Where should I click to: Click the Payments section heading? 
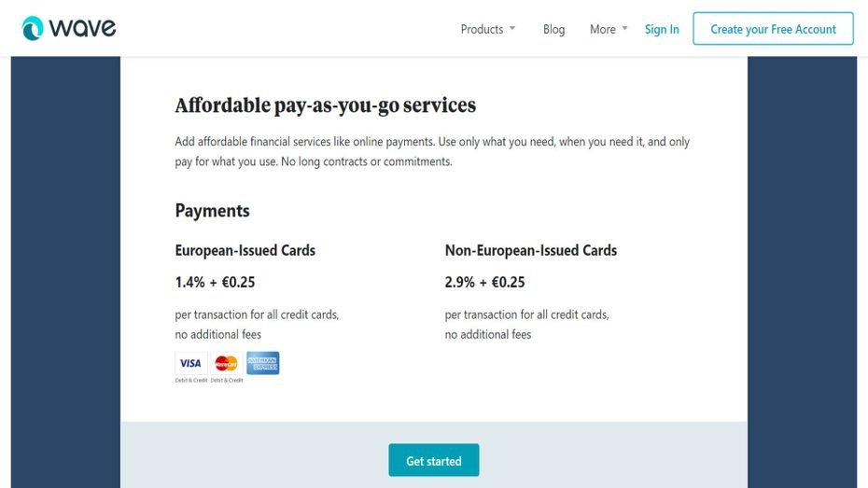point(212,210)
